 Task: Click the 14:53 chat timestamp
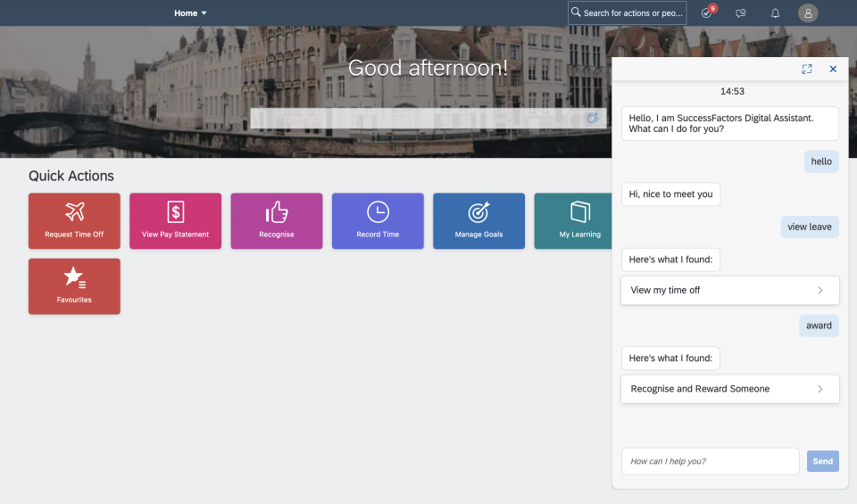732,91
